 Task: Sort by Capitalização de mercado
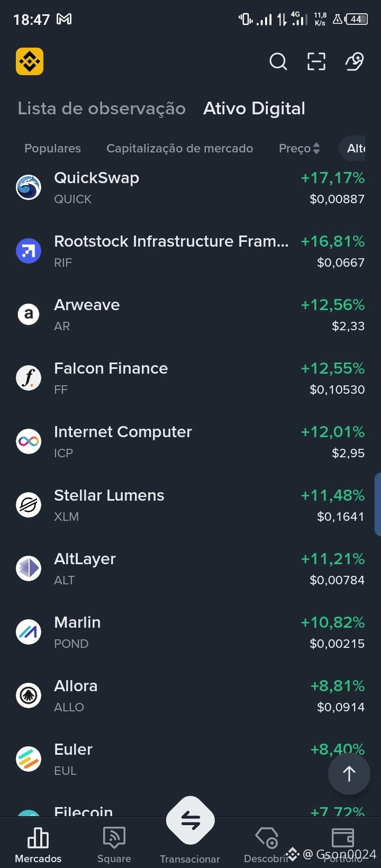[180, 148]
